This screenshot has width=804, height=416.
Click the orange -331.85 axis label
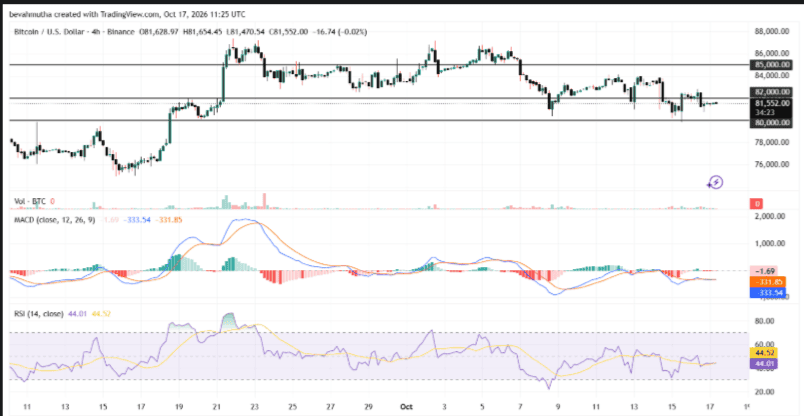(x=768, y=282)
